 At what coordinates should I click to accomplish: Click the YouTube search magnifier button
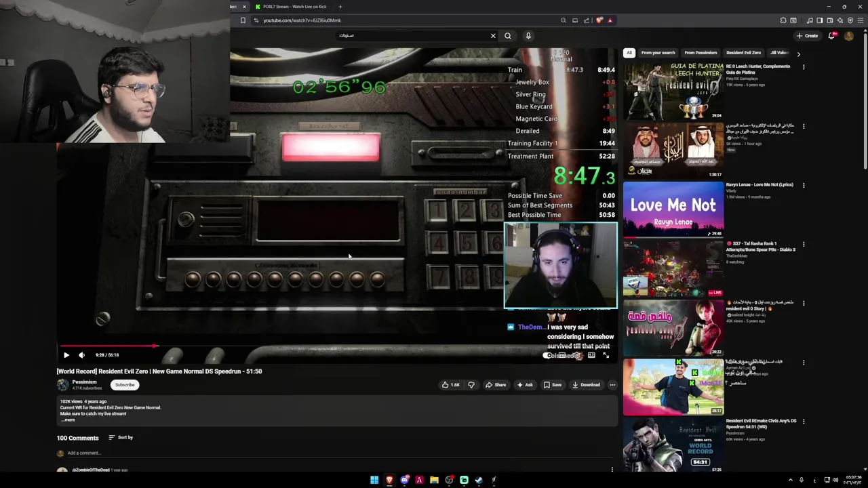pos(508,36)
